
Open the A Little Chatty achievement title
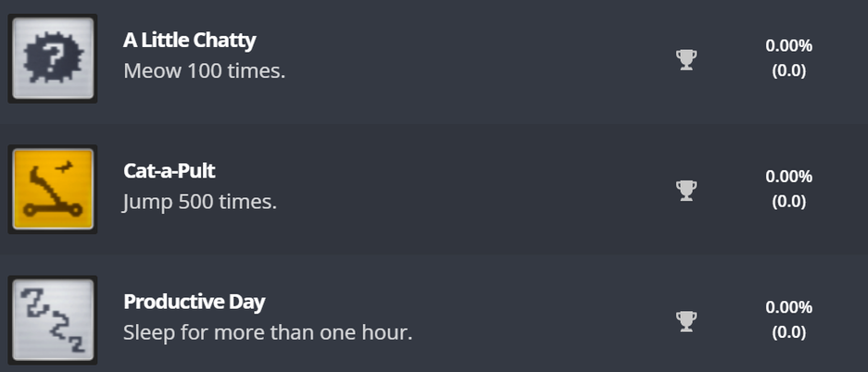coord(189,41)
